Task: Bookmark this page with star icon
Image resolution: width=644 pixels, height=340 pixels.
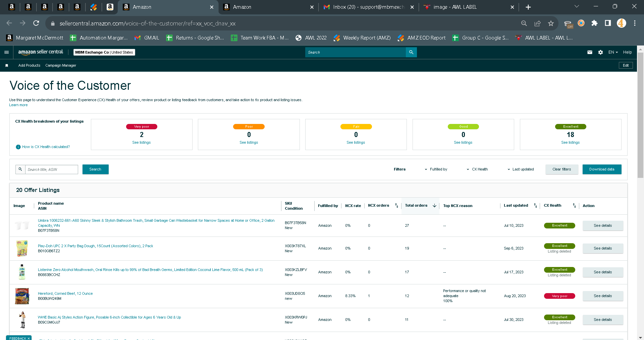Action: [551, 23]
